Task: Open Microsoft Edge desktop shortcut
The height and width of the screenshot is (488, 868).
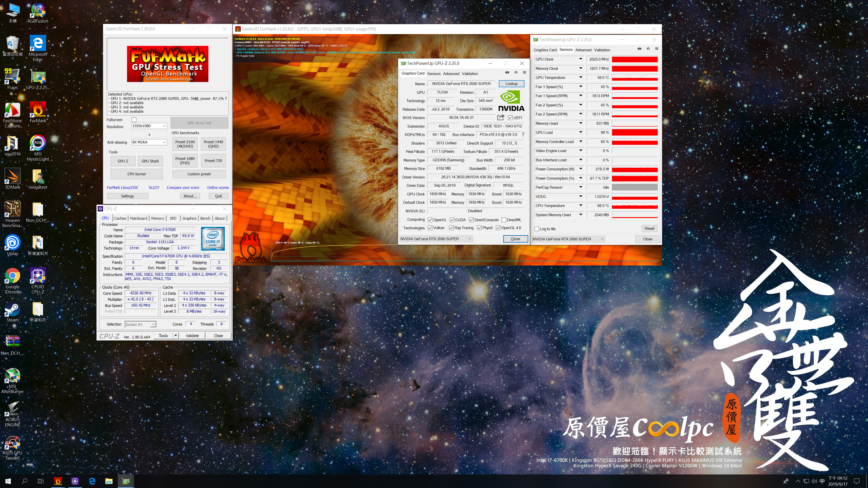Action: point(38,48)
